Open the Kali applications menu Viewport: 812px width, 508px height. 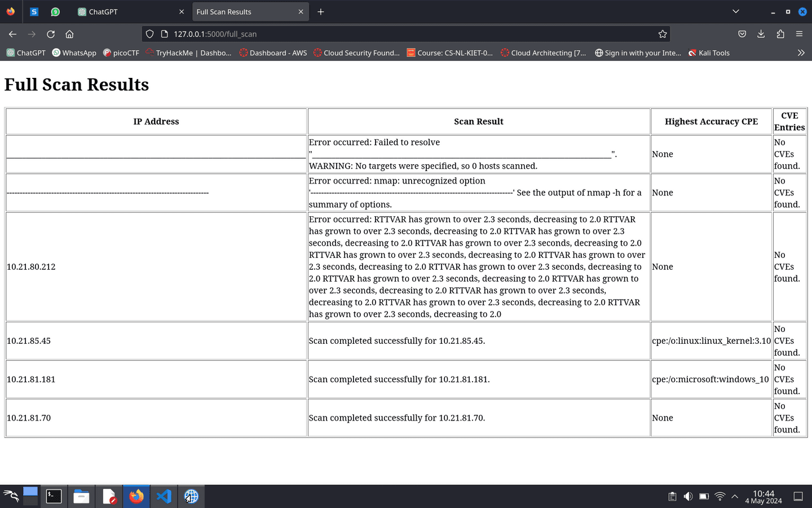click(x=11, y=496)
